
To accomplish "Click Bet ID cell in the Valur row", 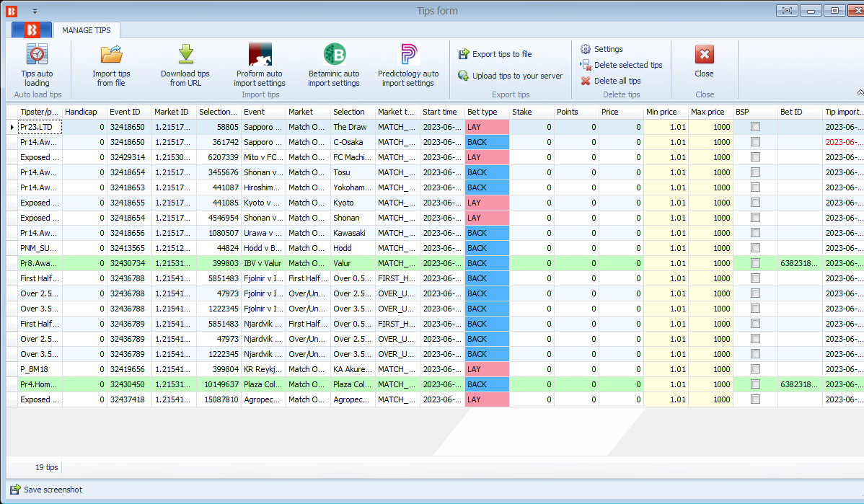I will click(x=800, y=263).
